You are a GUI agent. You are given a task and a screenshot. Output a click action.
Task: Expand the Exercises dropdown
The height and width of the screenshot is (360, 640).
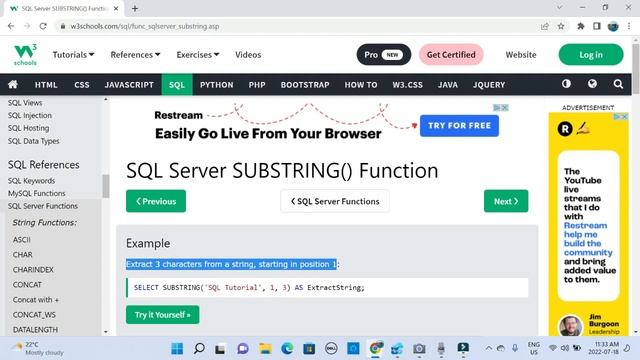click(x=198, y=55)
